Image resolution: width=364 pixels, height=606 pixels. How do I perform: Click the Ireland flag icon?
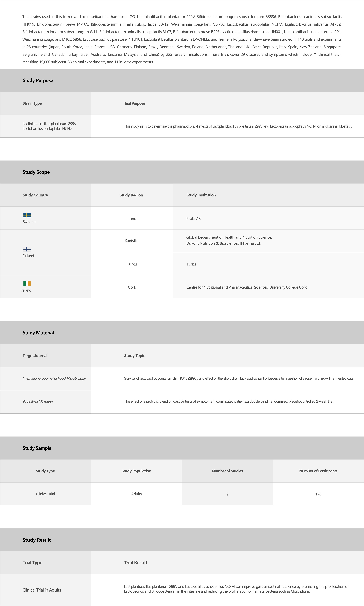[x=27, y=283]
